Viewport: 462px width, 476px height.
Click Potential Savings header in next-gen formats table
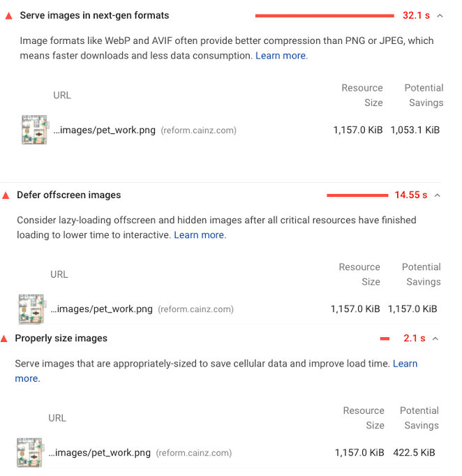424,96
